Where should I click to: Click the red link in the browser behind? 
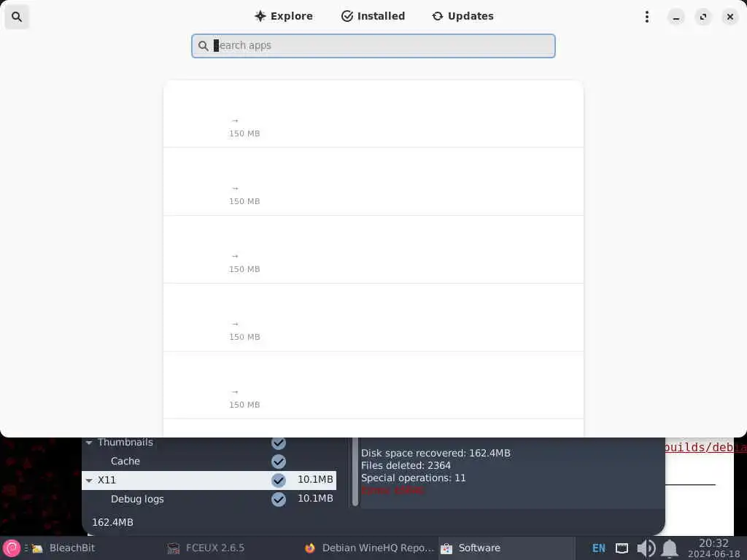[705, 448]
